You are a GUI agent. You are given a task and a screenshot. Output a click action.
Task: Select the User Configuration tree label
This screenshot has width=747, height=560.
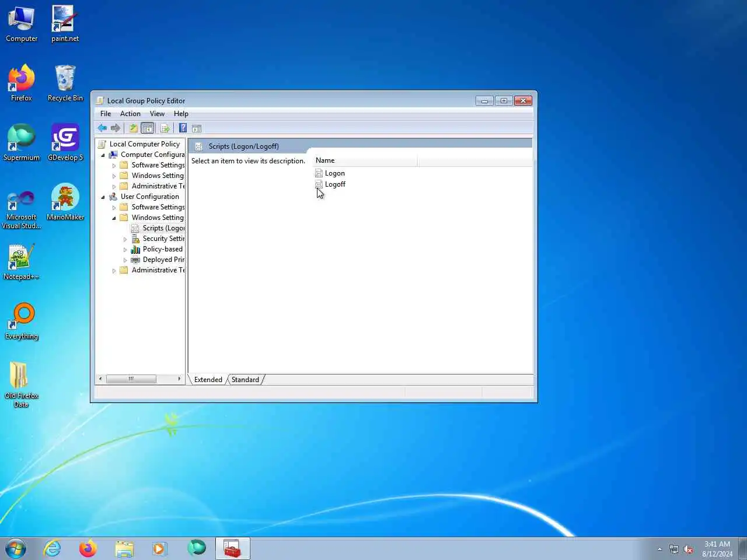149,197
